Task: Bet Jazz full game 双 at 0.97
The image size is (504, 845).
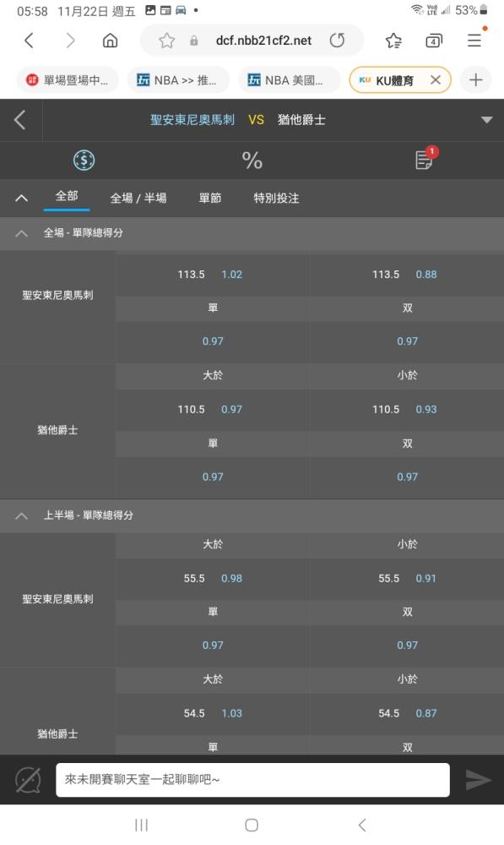Action: coord(407,477)
